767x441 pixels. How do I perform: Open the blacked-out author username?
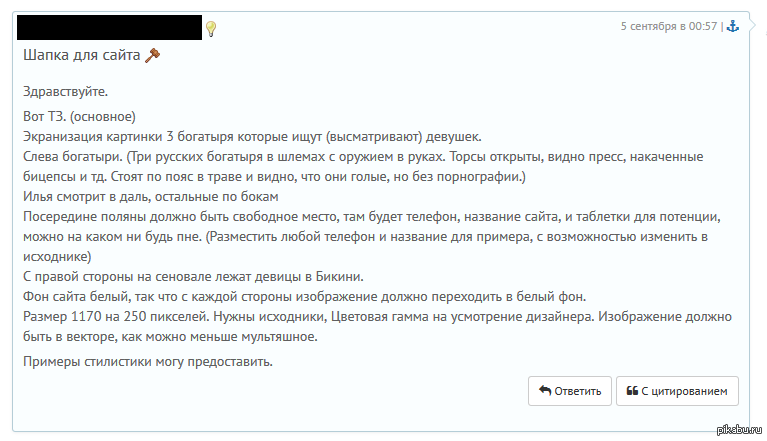(110, 28)
